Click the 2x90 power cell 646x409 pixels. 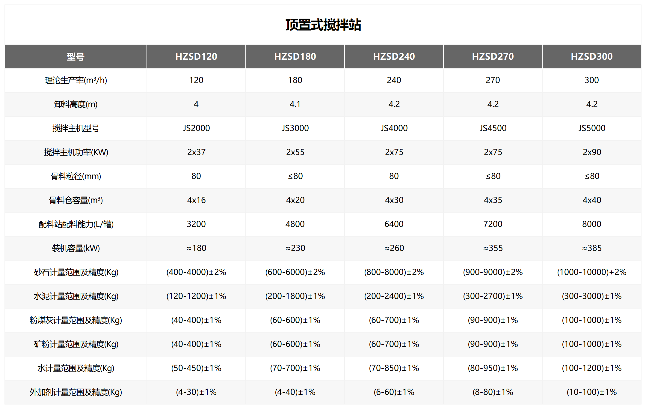[591, 151]
